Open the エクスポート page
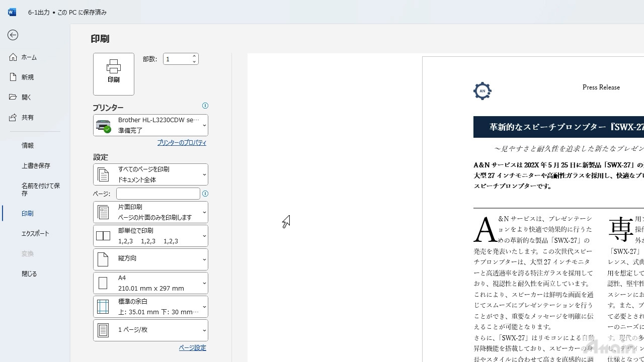644x362 pixels. [35, 233]
